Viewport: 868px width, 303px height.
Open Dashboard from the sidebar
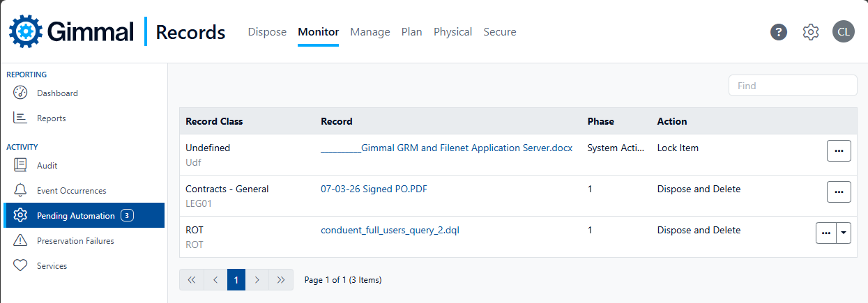coord(57,93)
